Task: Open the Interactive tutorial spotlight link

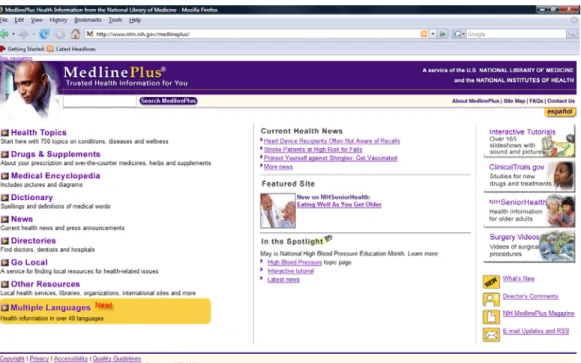Action: (290, 271)
